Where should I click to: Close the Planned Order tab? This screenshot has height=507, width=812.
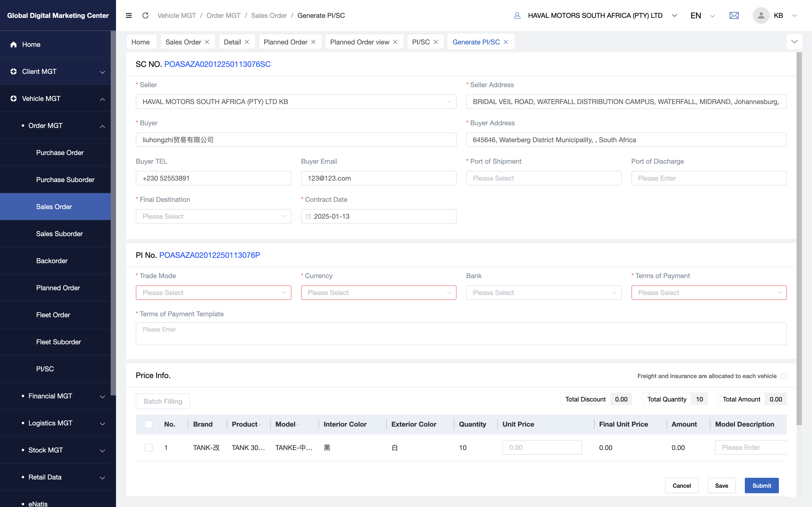pos(313,42)
